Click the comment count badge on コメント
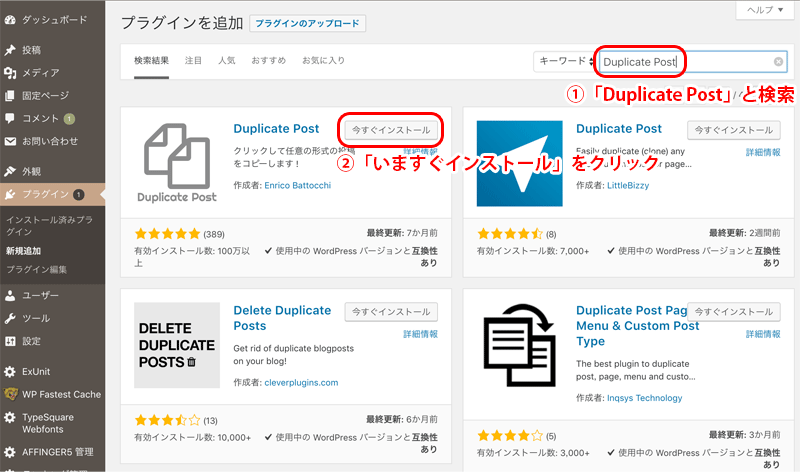 pos(69,119)
